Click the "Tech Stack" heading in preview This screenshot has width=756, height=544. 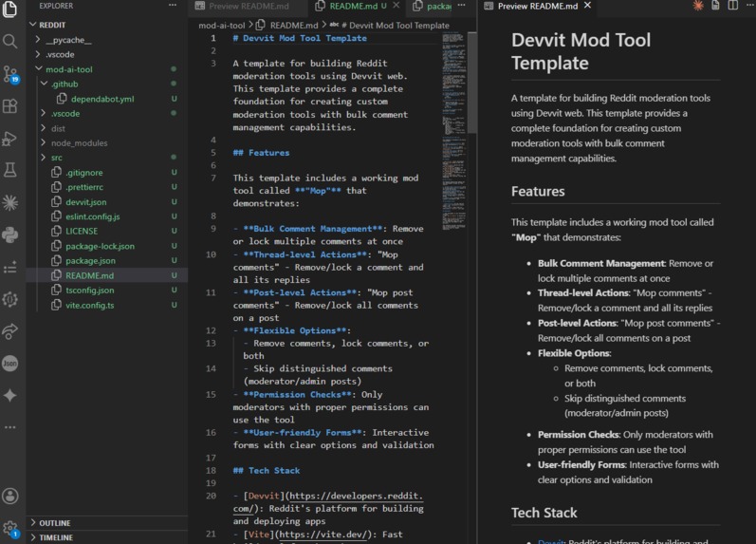pos(544,512)
